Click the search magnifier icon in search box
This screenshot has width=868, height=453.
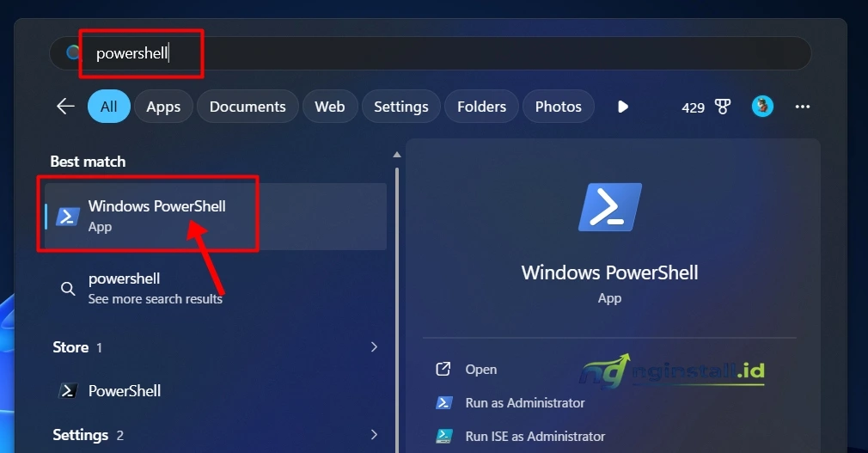click(x=73, y=53)
